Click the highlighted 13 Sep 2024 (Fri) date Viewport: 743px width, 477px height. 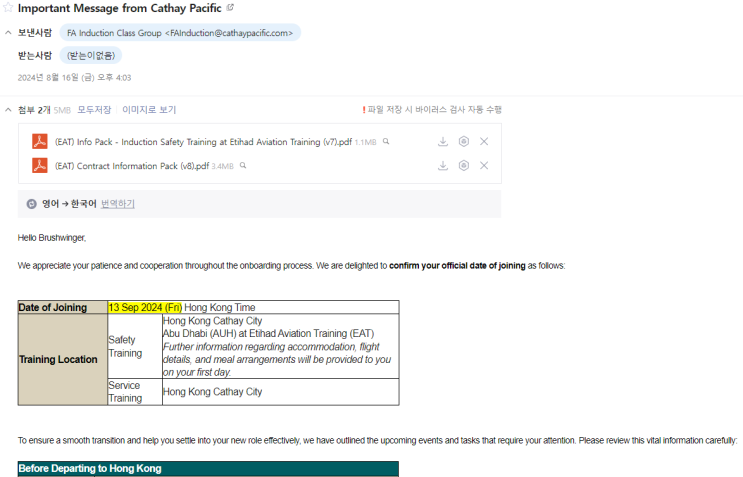145,307
